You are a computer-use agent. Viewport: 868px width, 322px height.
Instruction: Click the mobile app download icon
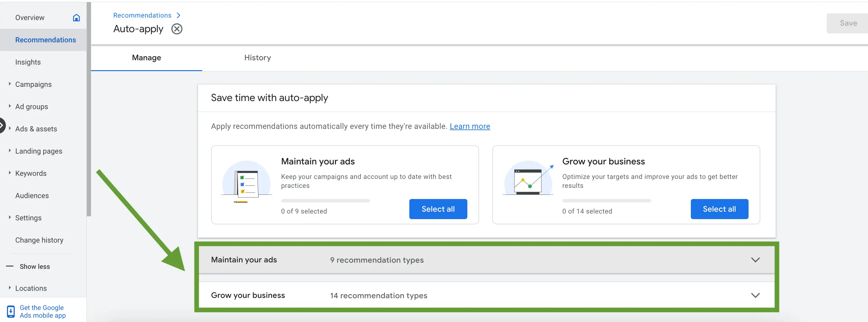coord(11,311)
